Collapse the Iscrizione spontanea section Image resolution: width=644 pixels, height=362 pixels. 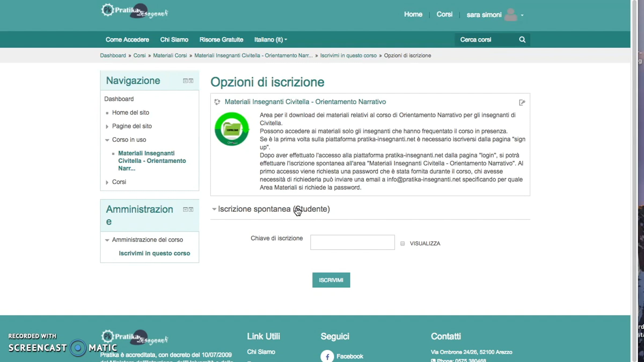click(214, 209)
